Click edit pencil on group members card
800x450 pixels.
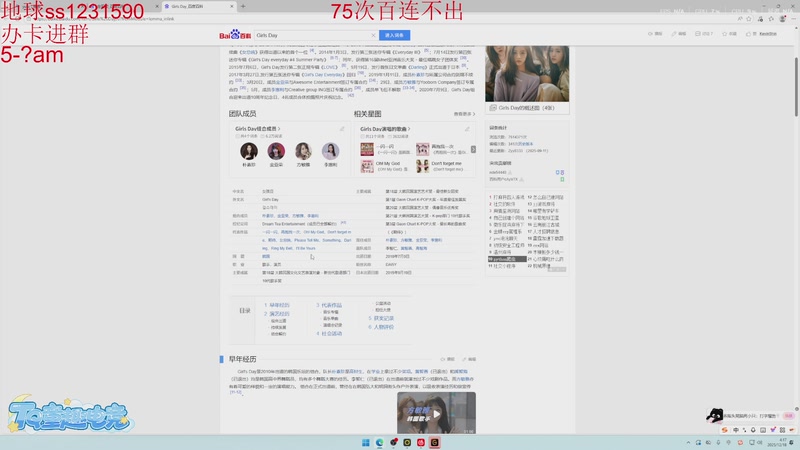pyautogui.click(x=342, y=129)
